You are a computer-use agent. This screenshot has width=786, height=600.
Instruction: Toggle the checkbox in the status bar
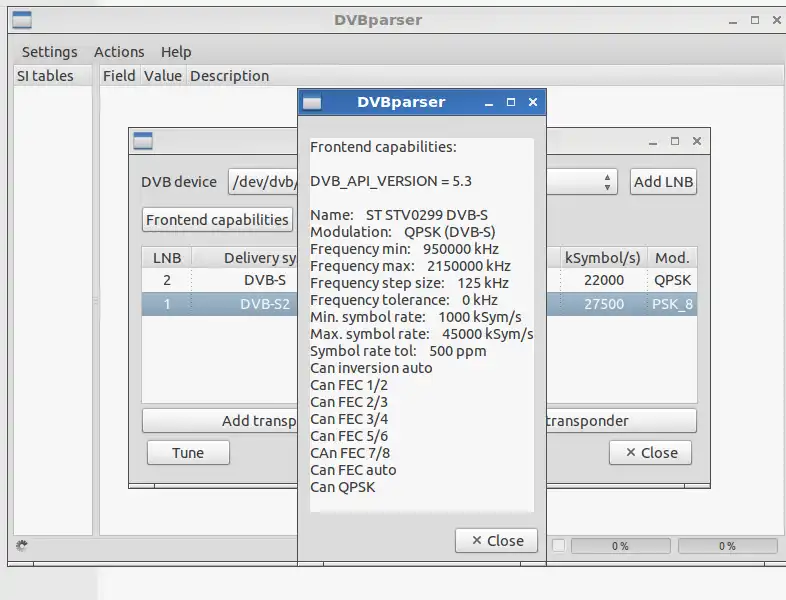pyautogui.click(x=558, y=545)
